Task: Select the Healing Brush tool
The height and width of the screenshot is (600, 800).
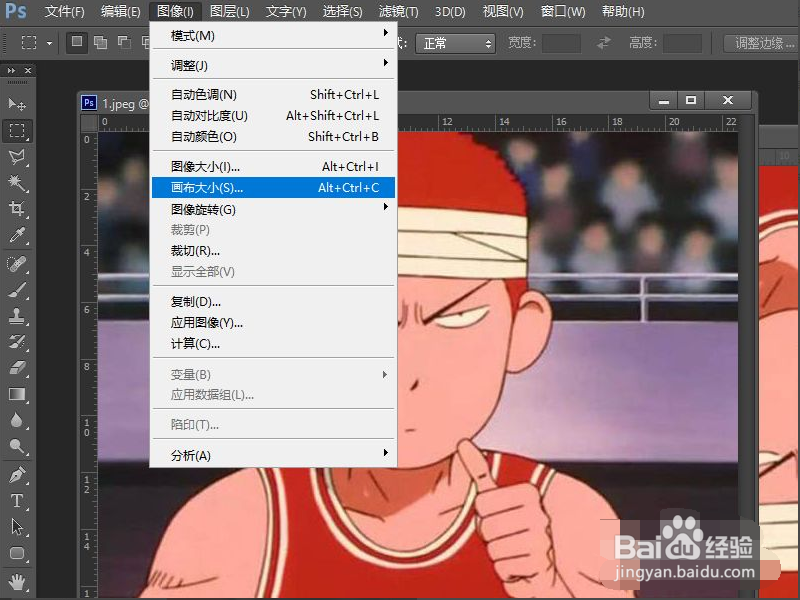Action: point(17,264)
